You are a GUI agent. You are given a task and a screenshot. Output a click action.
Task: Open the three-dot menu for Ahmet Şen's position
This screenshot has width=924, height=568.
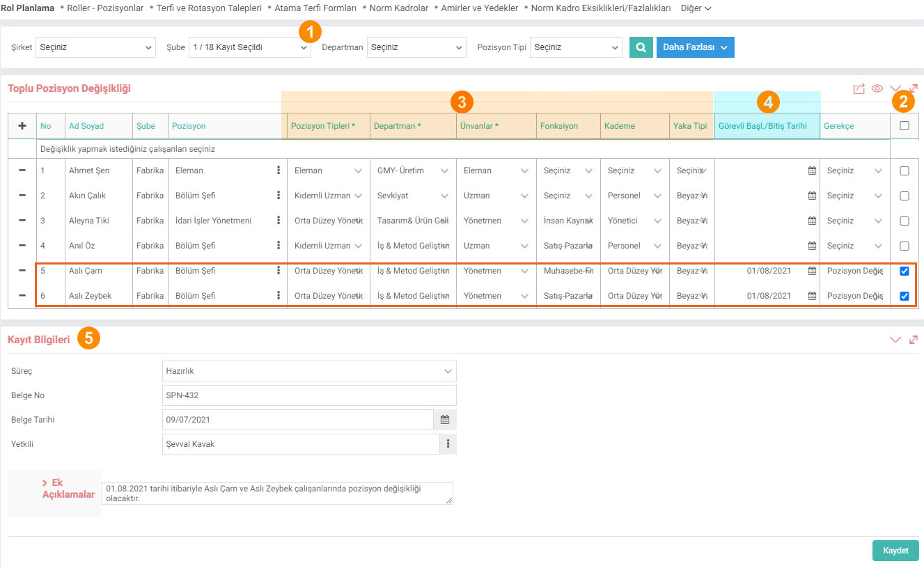click(279, 171)
